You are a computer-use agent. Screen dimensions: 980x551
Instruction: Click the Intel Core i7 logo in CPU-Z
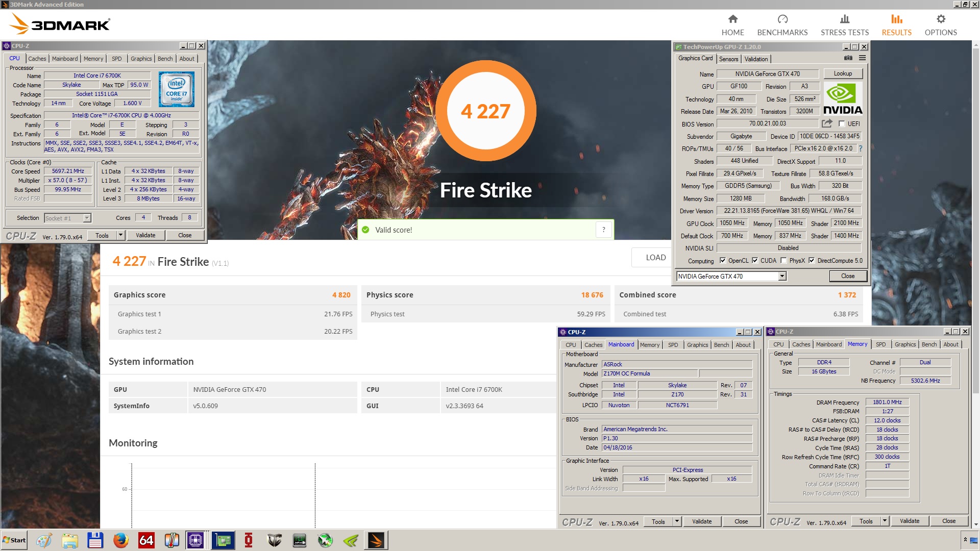point(176,89)
